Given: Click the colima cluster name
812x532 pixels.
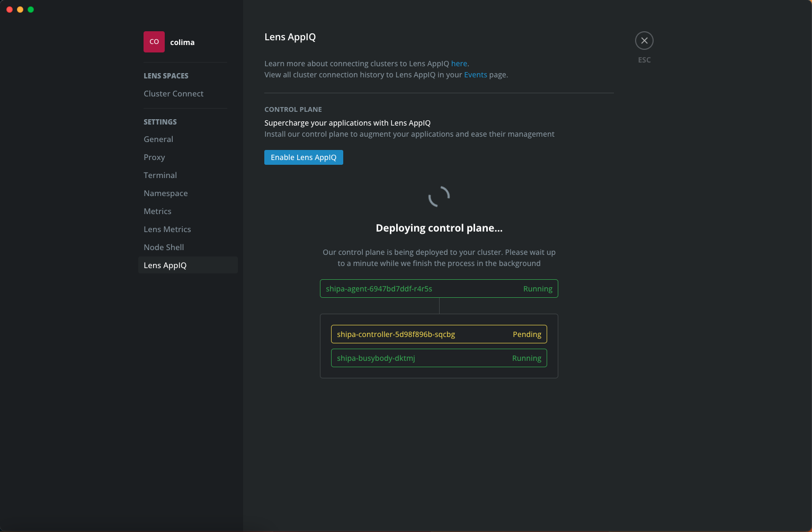Looking at the screenshot, I should pyautogui.click(x=182, y=42).
